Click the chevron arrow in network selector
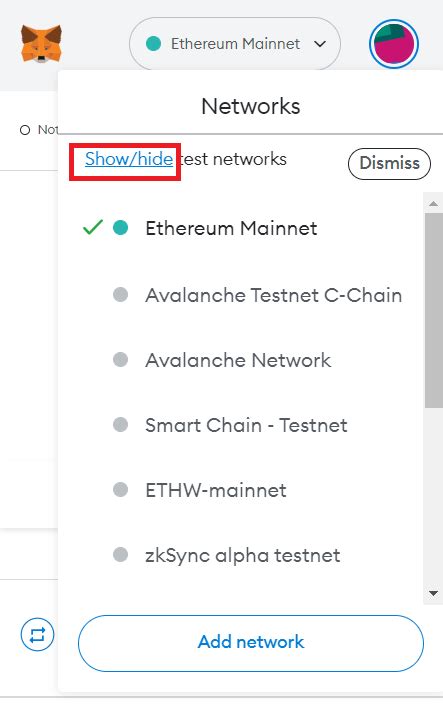Screen dimensions: 443x707 (x=320, y=44)
